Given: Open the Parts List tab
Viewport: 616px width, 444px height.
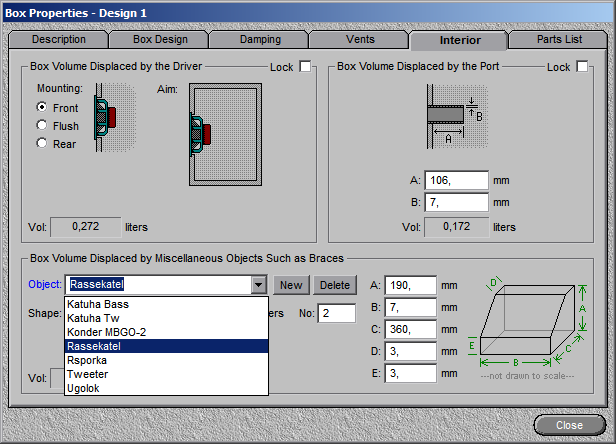Looking at the screenshot, I should 559,40.
